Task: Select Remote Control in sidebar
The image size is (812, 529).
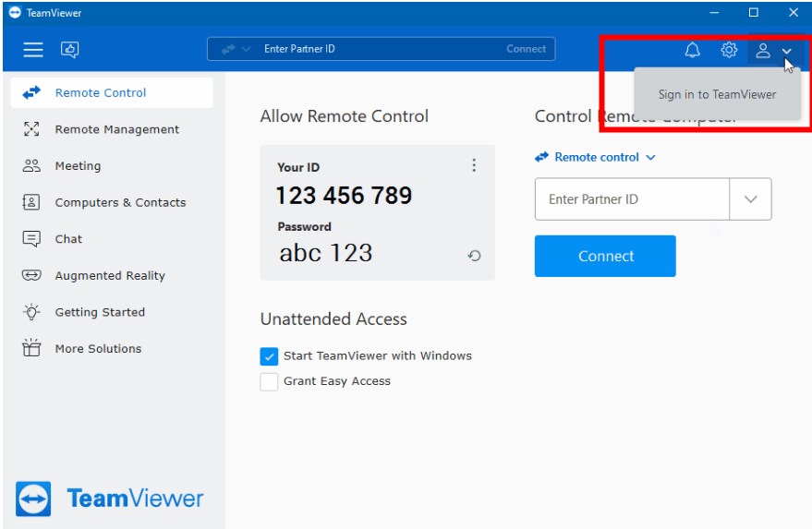Action: tap(112, 92)
